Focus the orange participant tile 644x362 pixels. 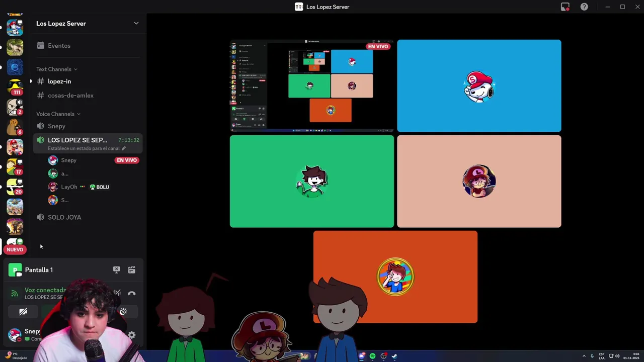395,277
